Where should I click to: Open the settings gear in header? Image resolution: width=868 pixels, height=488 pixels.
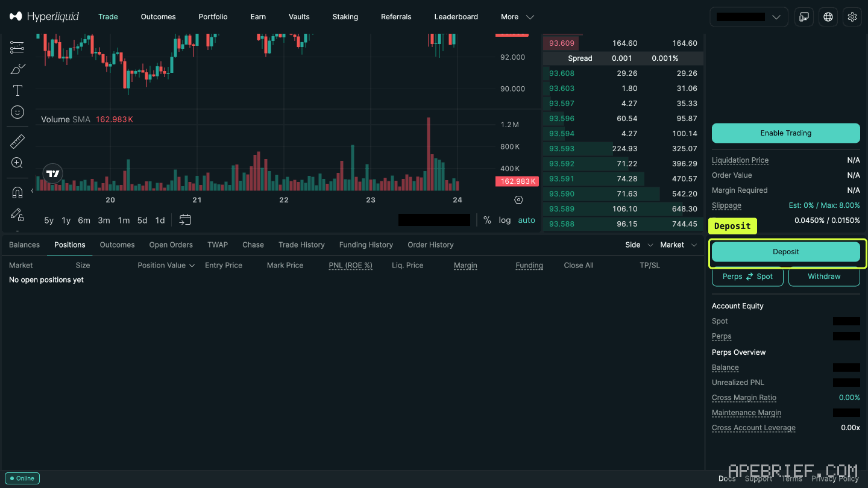click(x=852, y=17)
